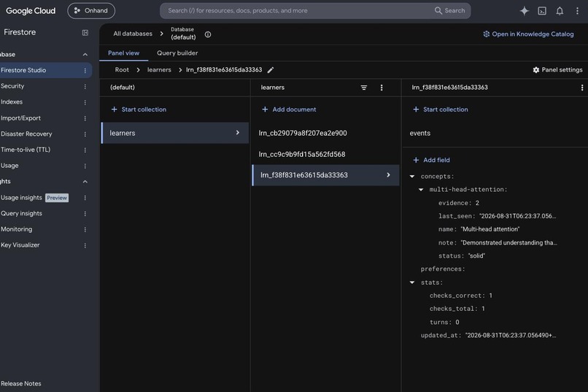The image size is (588, 392).
Task: Filter the learners collection documents
Action: point(364,88)
